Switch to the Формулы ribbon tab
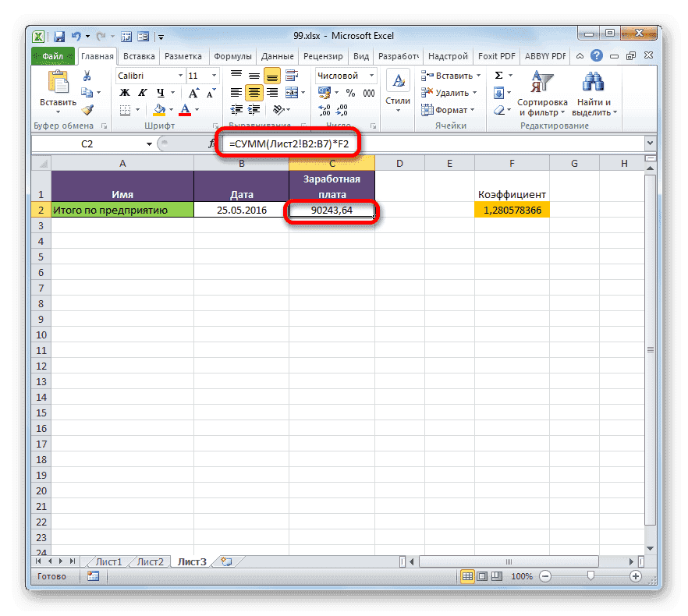688x616 pixels. pyautogui.click(x=232, y=55)
